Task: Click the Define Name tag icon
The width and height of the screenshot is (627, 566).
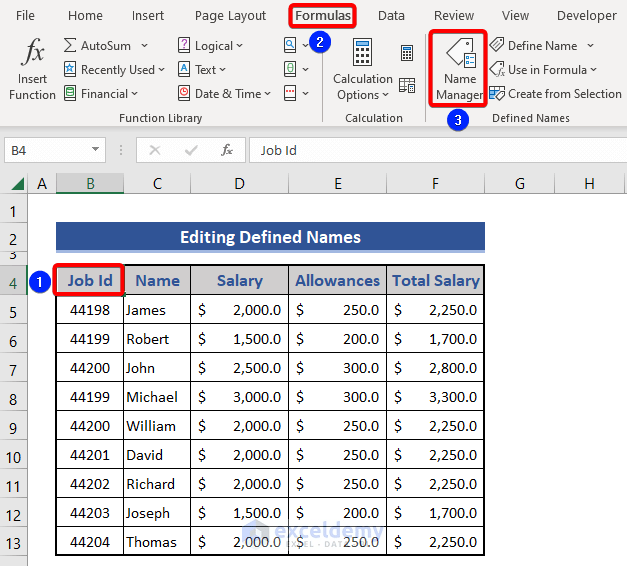Action: [497, 45]
